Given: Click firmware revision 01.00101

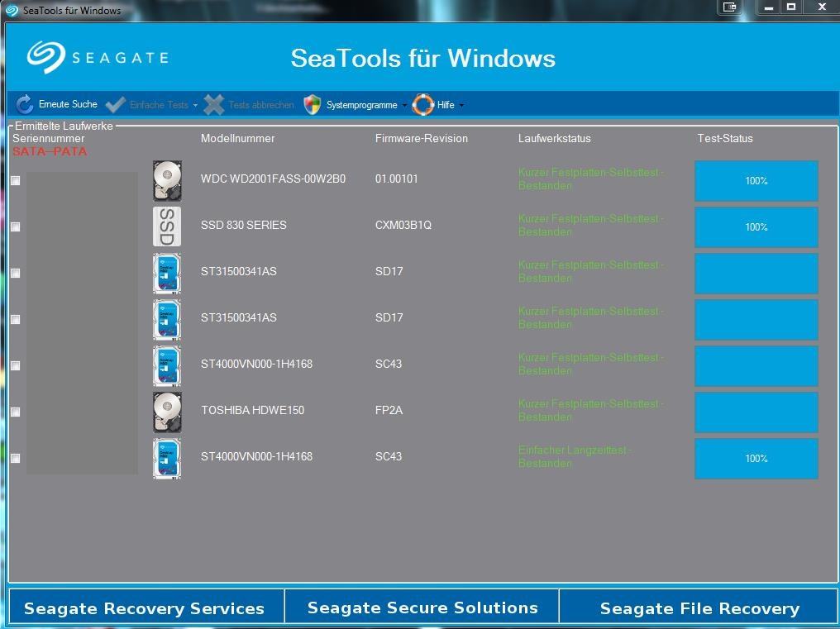Looking at the screenshot, I should (x=396, y=179).
